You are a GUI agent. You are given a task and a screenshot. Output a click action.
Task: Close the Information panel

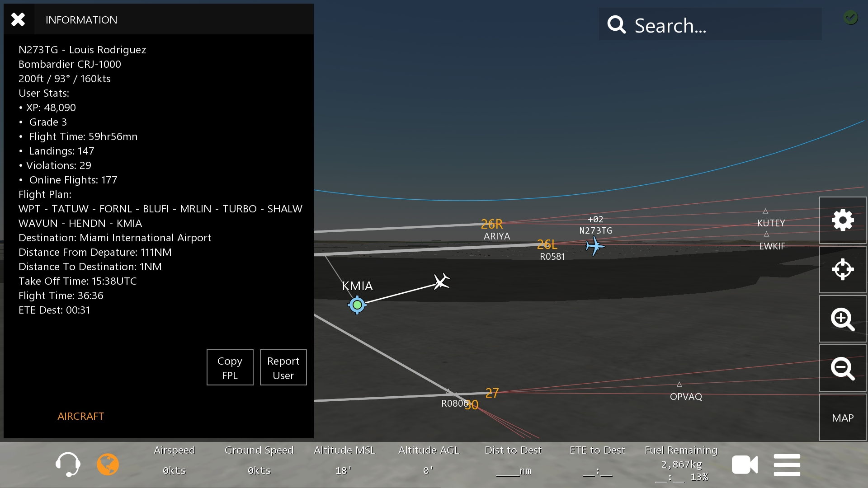point(18,19)
